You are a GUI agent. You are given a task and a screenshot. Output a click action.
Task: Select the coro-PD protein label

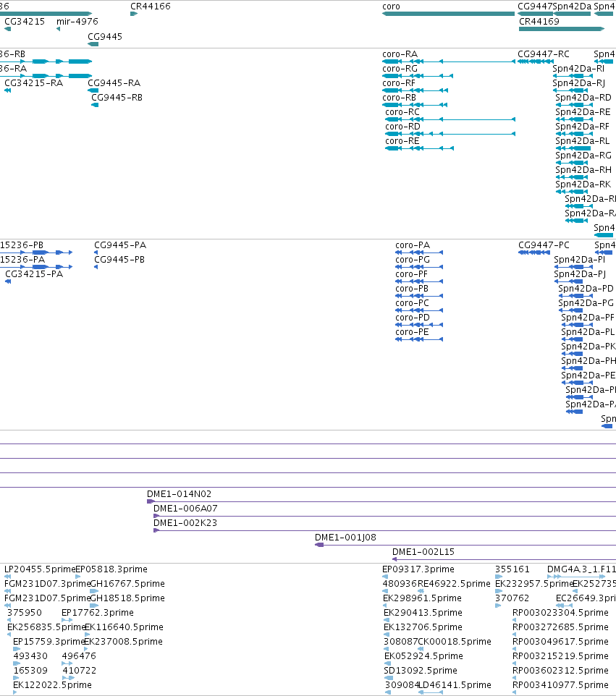click(x=413, y=318)
